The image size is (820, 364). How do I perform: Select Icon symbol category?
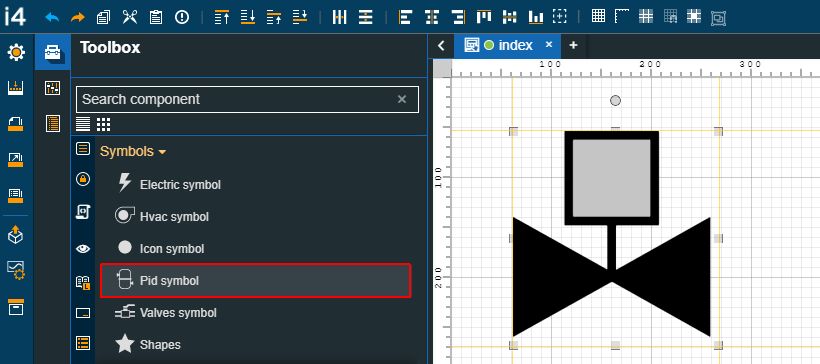pos(161,248)
